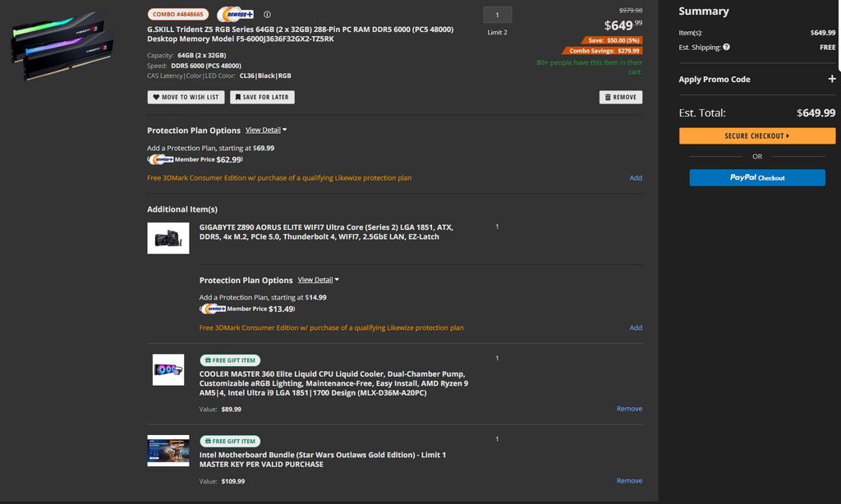Open the GIGABYTE Z890 AORUS ELITE product link
841x504 pixels.
326,232
